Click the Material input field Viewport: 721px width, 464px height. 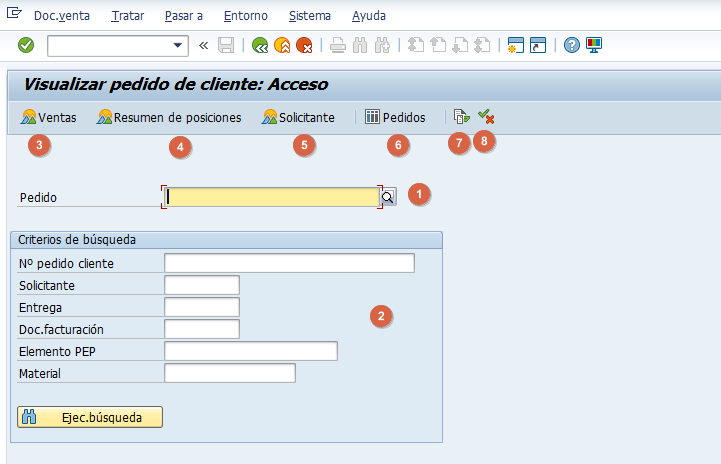[230, 373]
